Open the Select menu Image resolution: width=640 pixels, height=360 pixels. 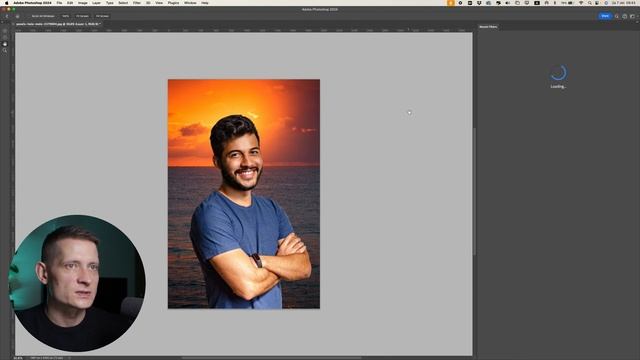point(123,3)
